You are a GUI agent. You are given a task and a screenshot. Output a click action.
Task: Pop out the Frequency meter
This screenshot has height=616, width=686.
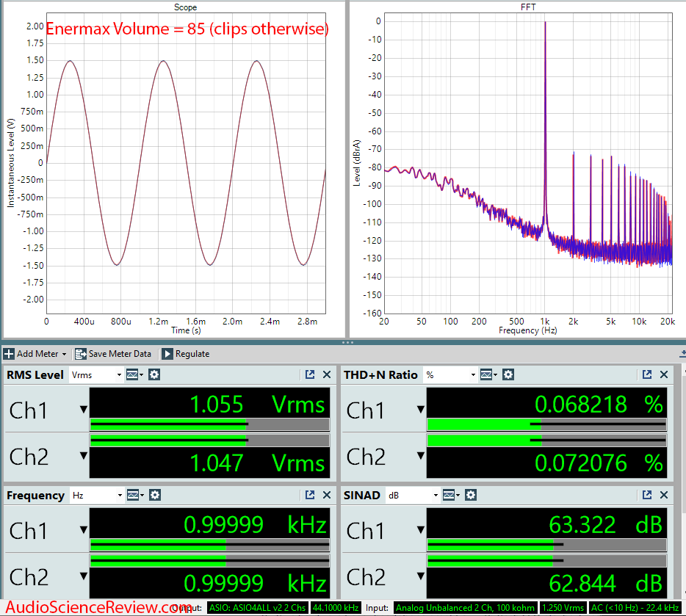[x=310, y=495]
